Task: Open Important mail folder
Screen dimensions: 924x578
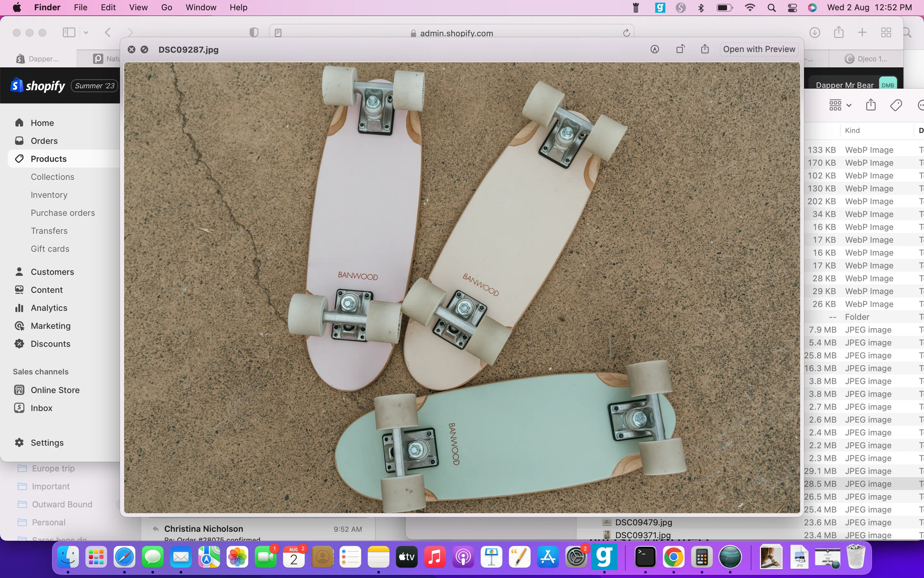Action: (x=51, y=486)
